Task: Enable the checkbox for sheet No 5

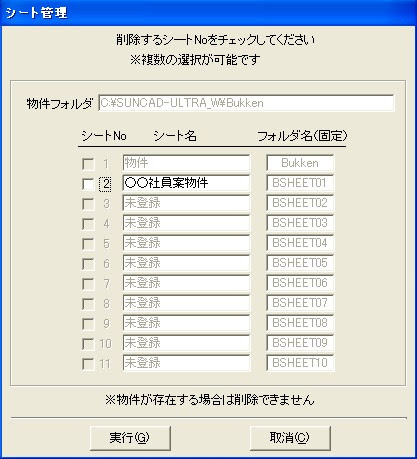Action: (88, 244)
